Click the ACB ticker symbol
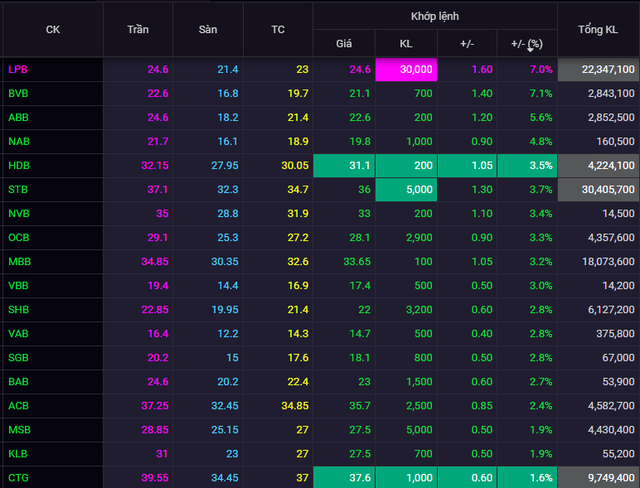 click(19, 406)
